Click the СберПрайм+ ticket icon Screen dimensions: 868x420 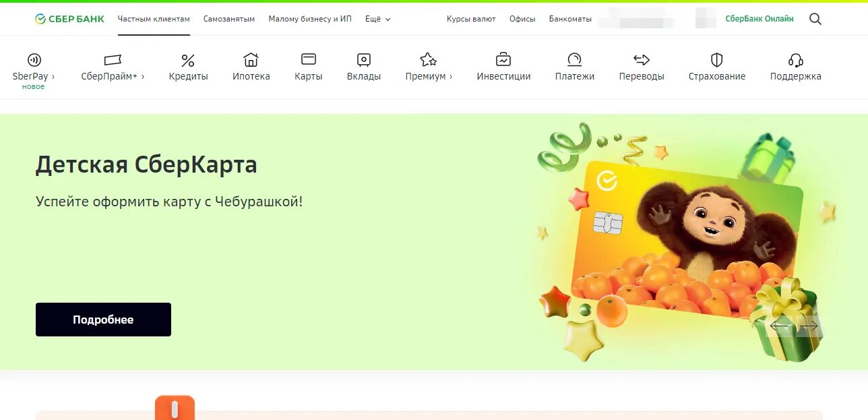(x=113, y=60)
